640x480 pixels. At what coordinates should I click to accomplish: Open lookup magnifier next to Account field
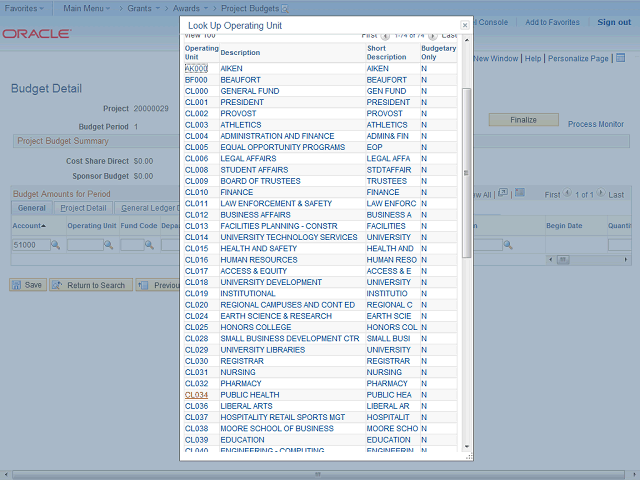pyautogui.click(x=56, y=245)
